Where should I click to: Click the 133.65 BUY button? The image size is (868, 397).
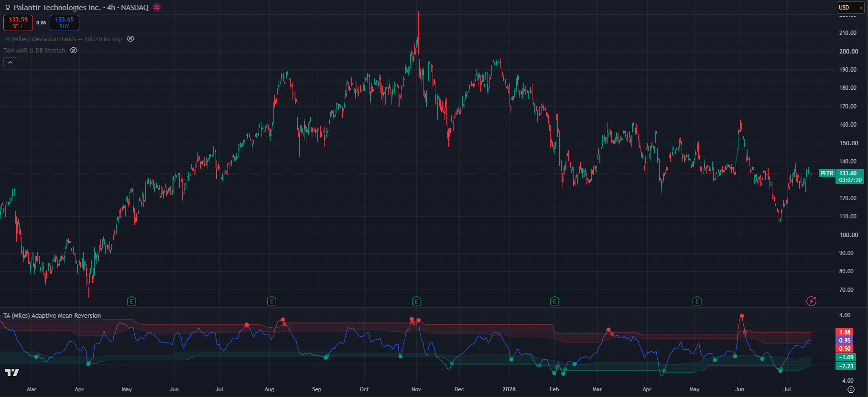pyautogui.click(x=65, y=23)
